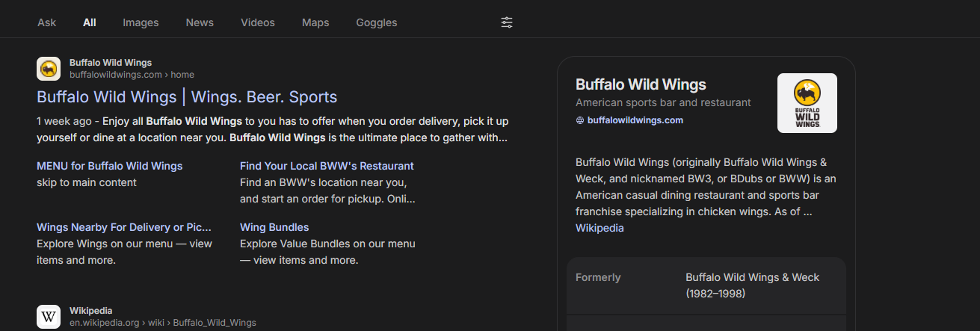Open the MENU for Buffalo Wild Wings sitelink
980x331 pixels.
[x=110, y=166]
